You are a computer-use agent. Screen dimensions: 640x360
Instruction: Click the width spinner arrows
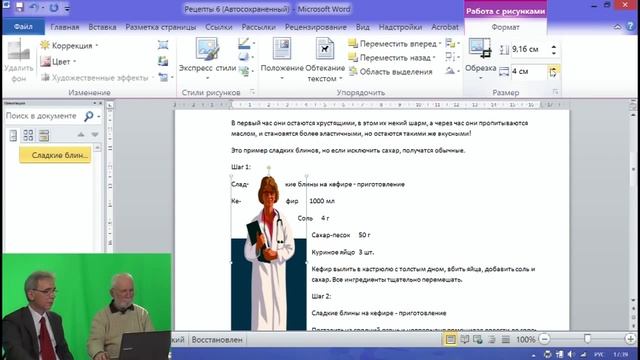[553, 72]
